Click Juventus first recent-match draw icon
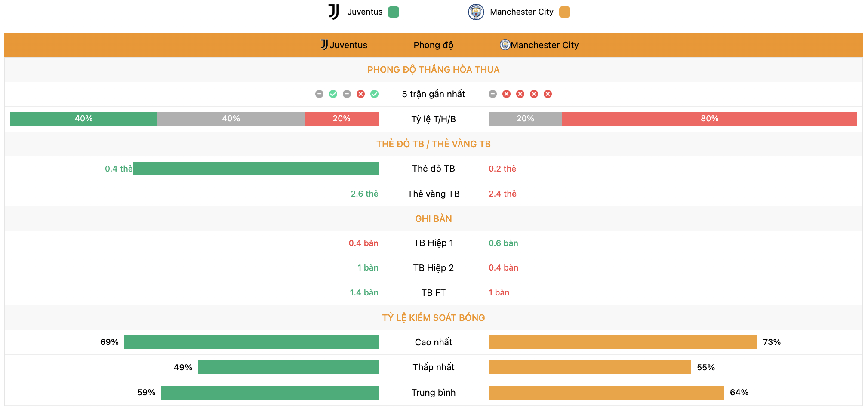This screenshot has width=868, height=412. point(319,94)
